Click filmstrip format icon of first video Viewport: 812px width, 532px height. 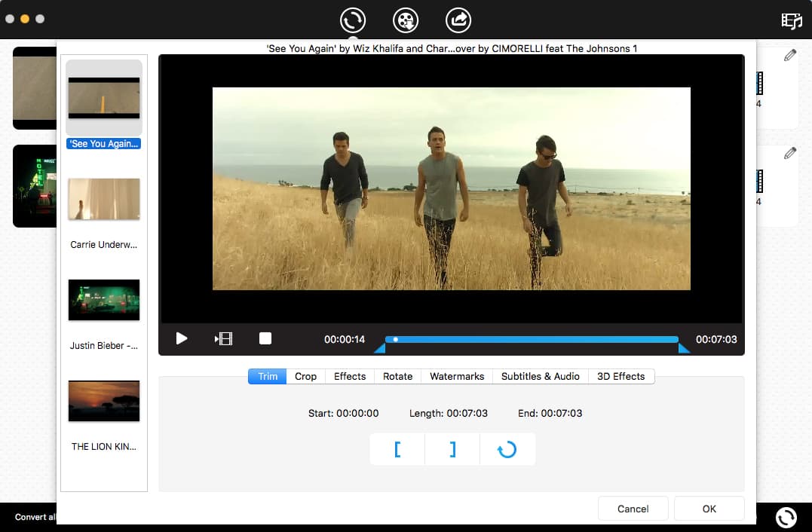(760, 84)
